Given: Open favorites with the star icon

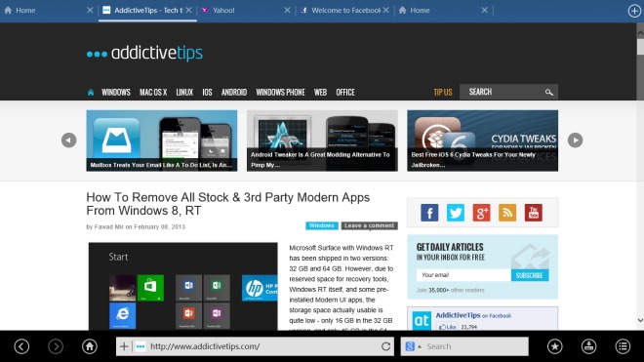Looking at the screenshot, I should (x=555, y=346).
